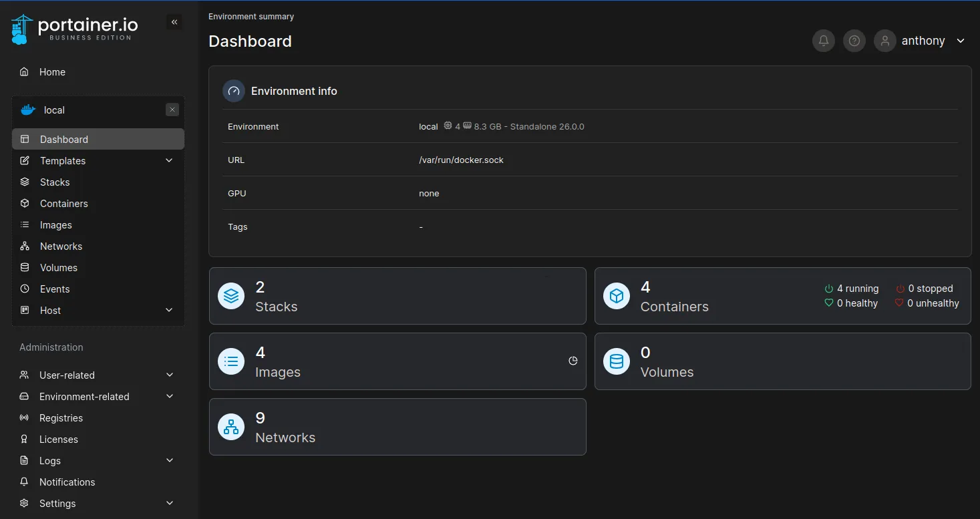Select the Networks sidebar icon
Screen dimensions: 980x519
coord(25,246)
